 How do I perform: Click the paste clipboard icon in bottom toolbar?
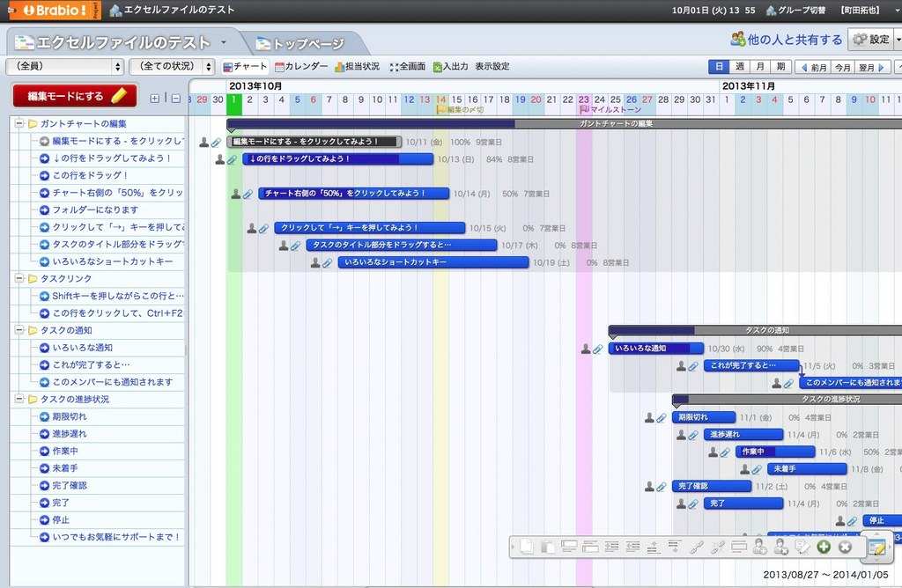(548, 547)
